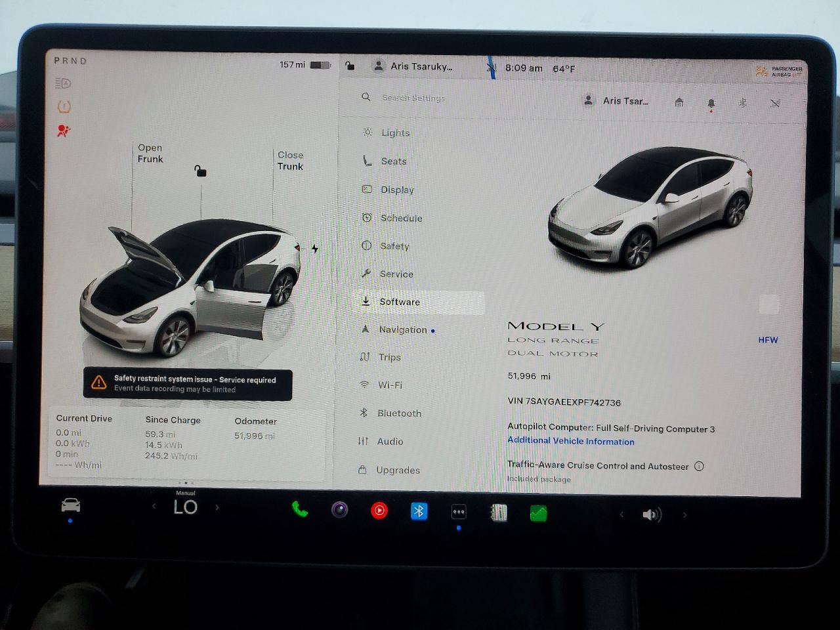Screen dimensions: 840x630
Task: Lower cabin temperature with left chevron
Action: coord(154,506)
